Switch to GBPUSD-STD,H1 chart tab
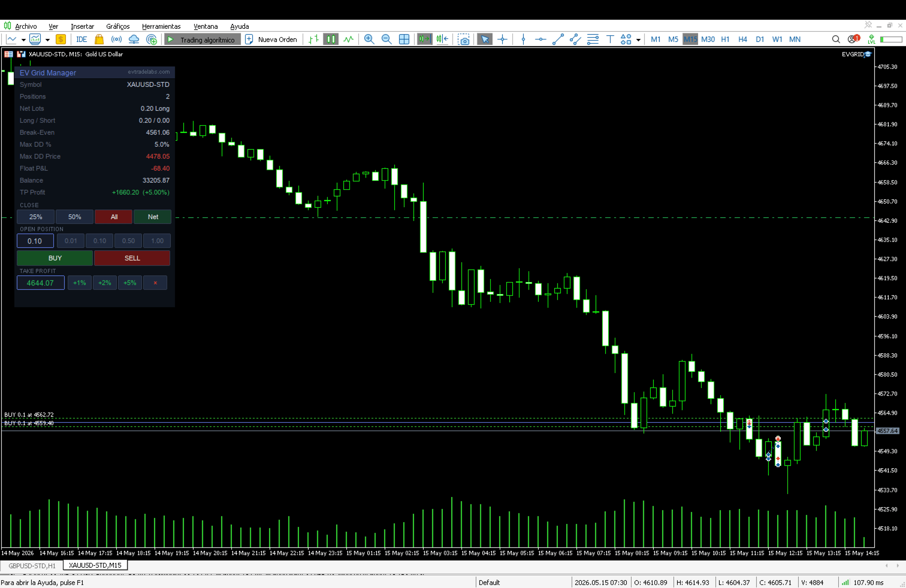 32,565
